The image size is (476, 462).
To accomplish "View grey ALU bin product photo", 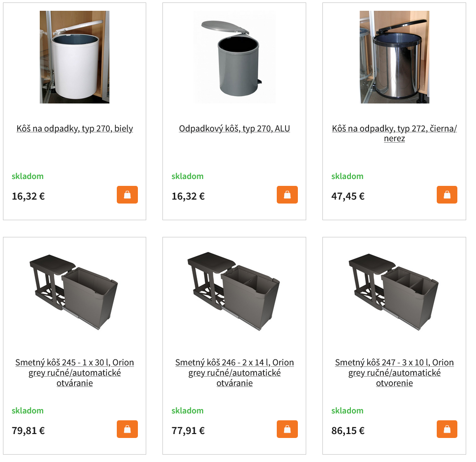I will (x=235, y=57).
